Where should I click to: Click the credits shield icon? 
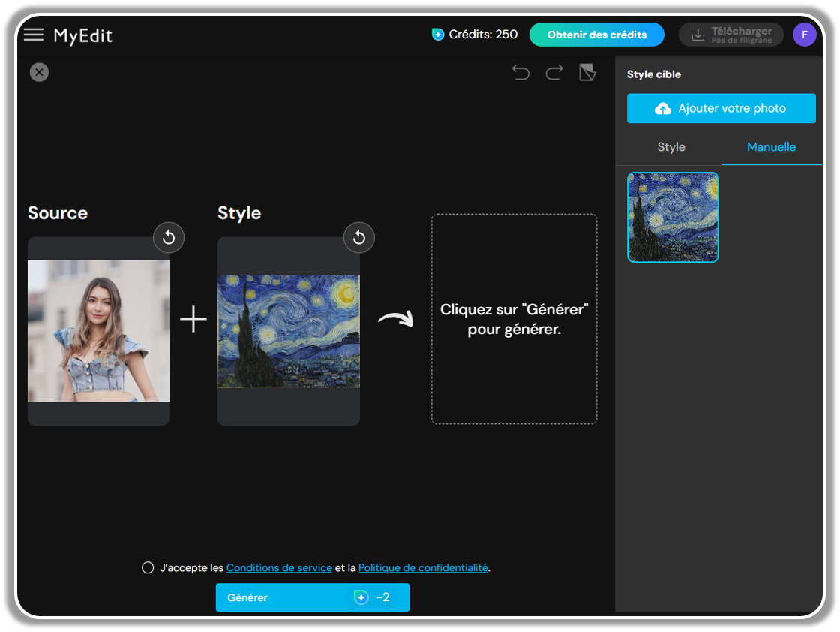click(438, 35)
